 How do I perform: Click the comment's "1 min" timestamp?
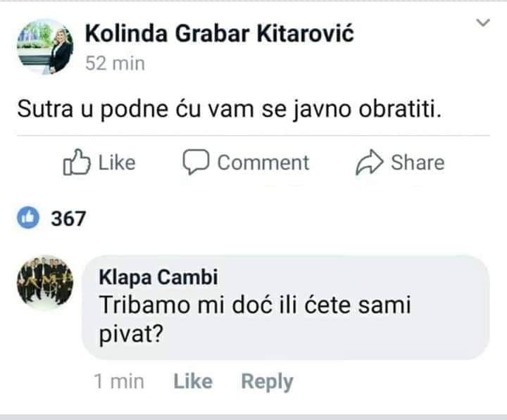[x=118, y=381]
